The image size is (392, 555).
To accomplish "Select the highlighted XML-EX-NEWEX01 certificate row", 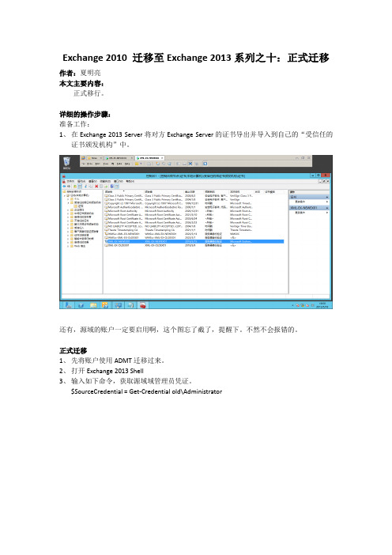I will pyautogui.click(x=194, y=241).
